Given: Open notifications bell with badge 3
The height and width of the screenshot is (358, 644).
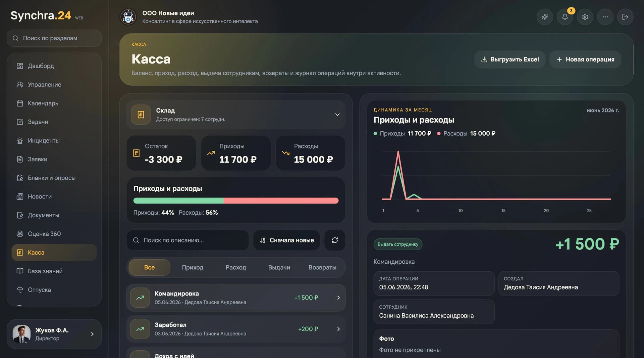Looking at the screenshot, I should coord(565,17).
